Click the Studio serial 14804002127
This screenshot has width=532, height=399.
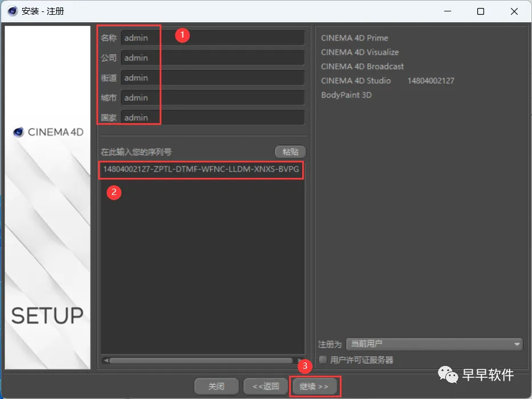(431, 81)
